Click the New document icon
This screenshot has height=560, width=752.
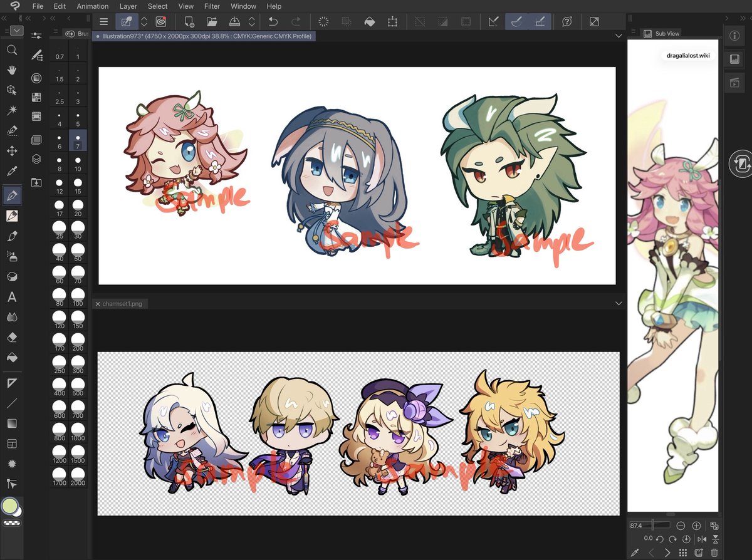click(x=189, y=21)
